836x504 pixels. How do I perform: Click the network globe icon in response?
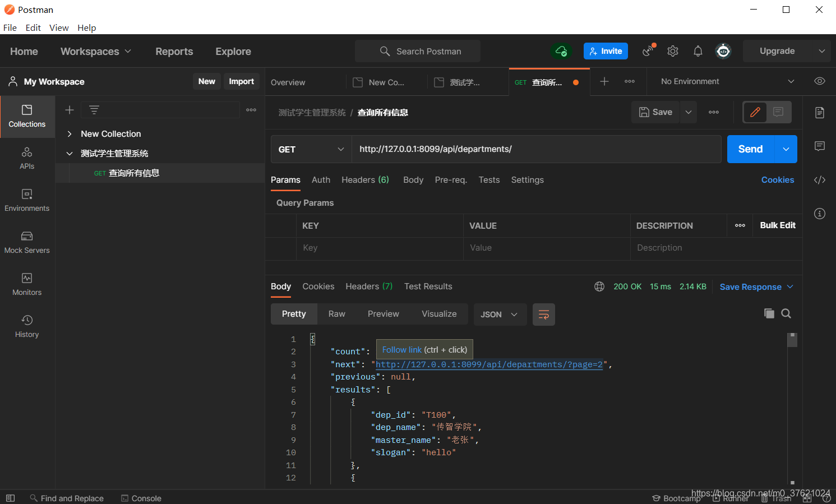599,286
